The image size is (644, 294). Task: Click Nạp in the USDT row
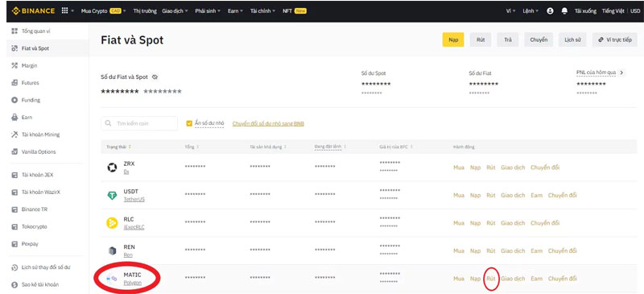click(475, 195)
